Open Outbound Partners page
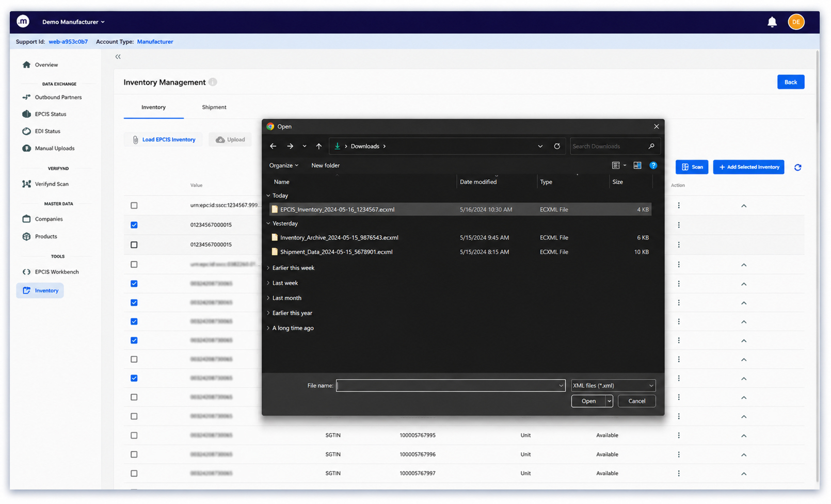 coord(52,97)
